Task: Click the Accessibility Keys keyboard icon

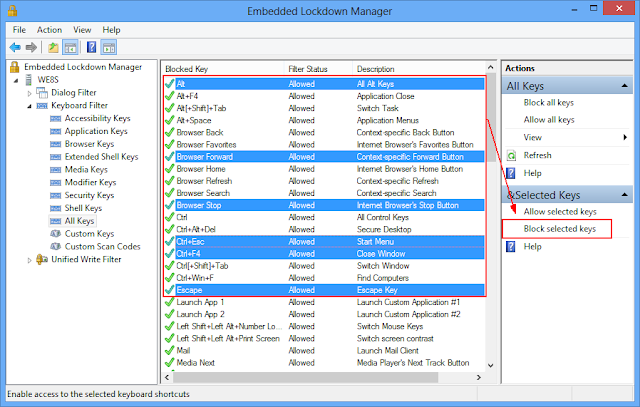Action: point(56,118)
